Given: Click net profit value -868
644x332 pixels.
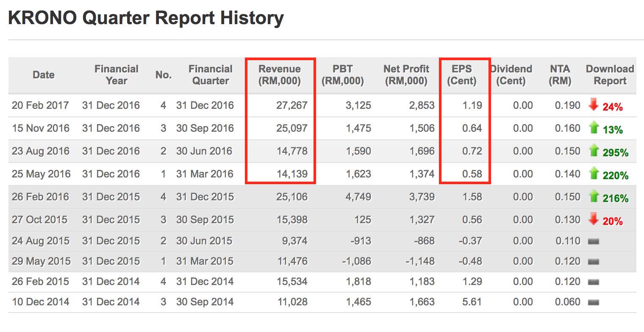Looking at the screenshot, I should tap(424, 241).
